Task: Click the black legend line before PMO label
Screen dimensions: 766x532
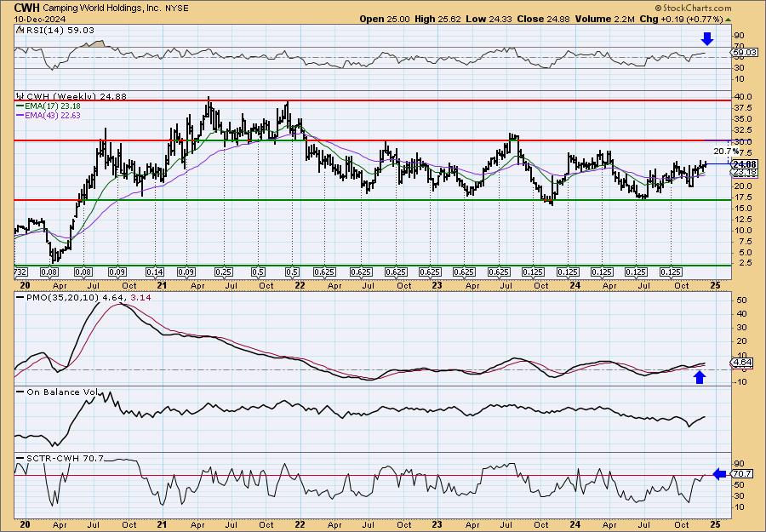Action: 20,297
